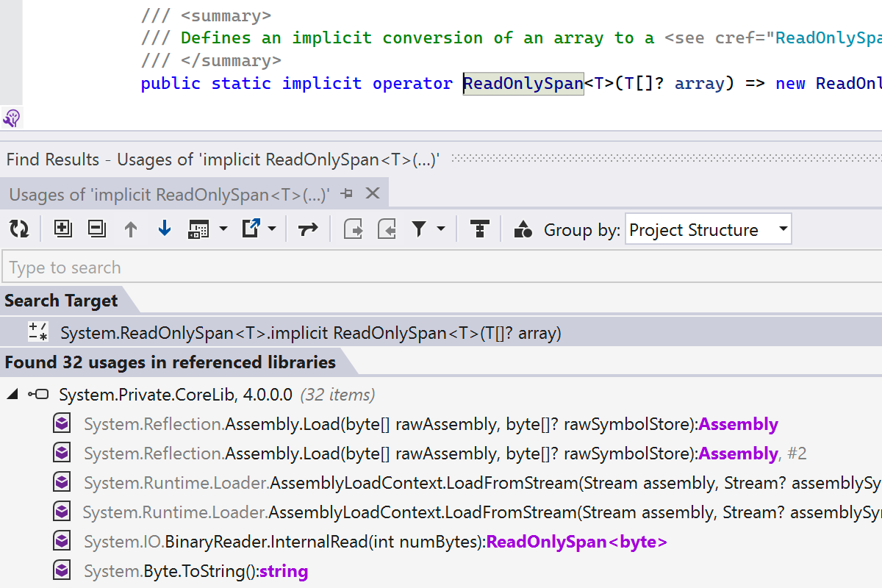The image size is (882, 588).
Task: Click the export results icon
Action: [x=251, y=229]
